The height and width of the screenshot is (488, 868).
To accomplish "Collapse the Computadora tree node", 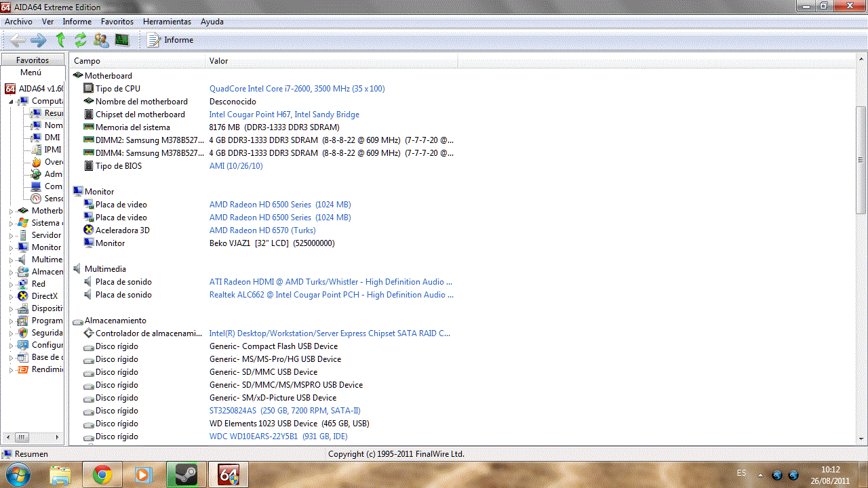I will point(12,101).
